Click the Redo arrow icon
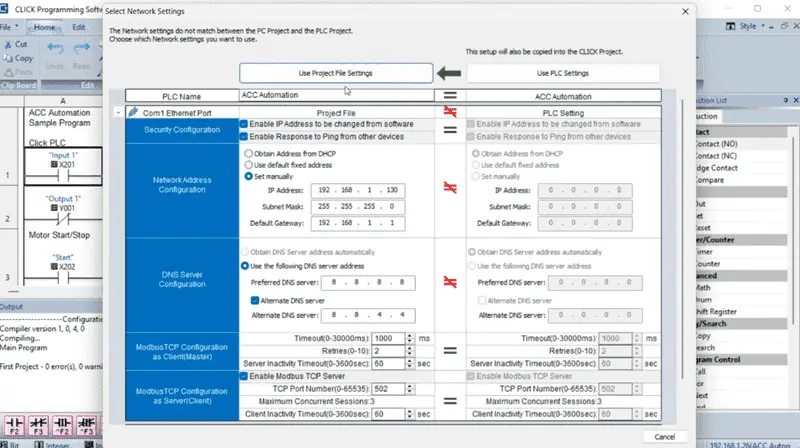 82,48
